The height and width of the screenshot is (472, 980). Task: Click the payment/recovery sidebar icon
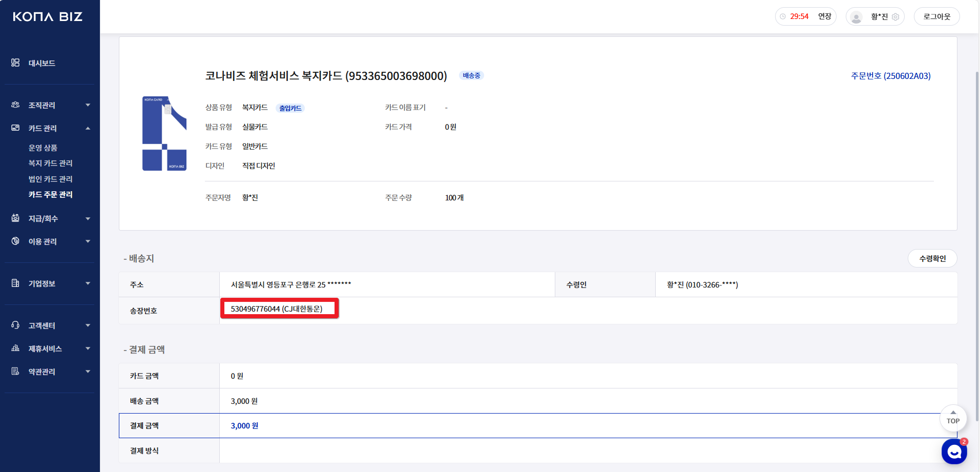(15, 218)
